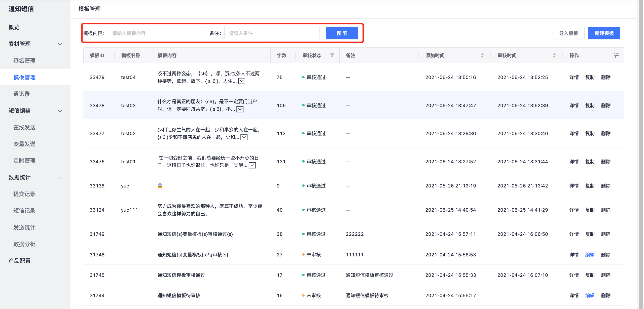644x309 pixels.
Task: Collapse the 数据统计 sidebar group
Action: coord(60,177)
